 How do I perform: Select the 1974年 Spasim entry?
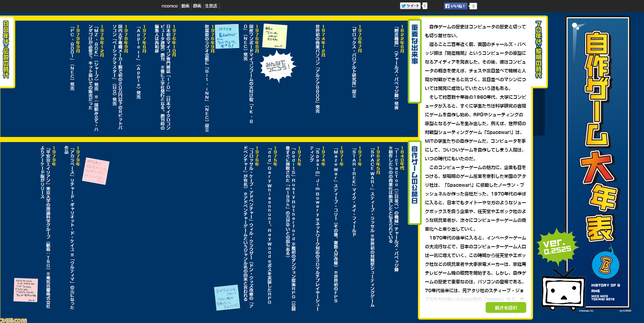click(x=317, y=229)
